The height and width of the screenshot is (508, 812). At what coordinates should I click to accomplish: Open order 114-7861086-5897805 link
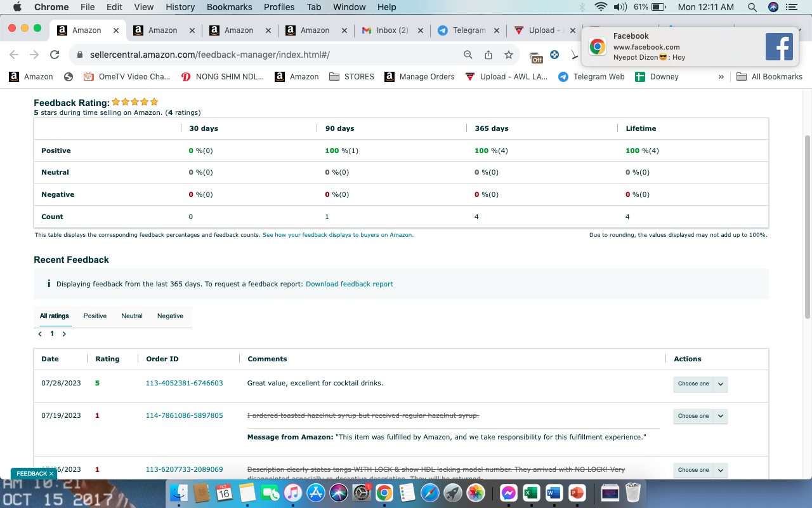pyautogui.click(x=185, y=416)
